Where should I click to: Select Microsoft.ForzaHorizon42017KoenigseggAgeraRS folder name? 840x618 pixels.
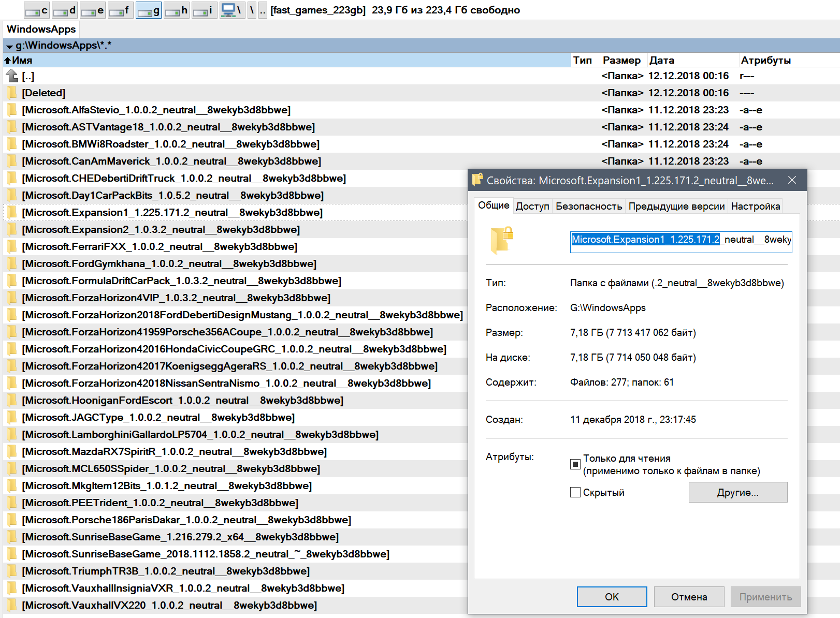click(230, 366)
